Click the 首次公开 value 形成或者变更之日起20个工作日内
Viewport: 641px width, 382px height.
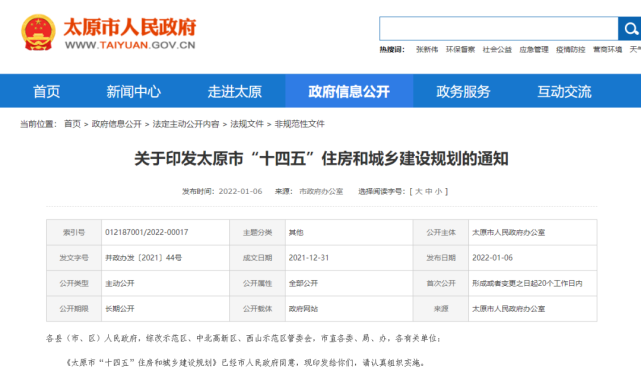click(x=527, y=283)
